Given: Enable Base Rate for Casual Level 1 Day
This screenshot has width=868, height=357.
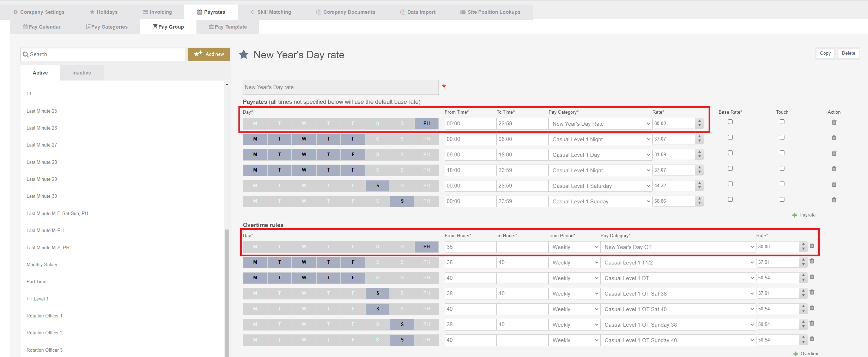Looking at the screenshot, I should (x=730, y=153).
